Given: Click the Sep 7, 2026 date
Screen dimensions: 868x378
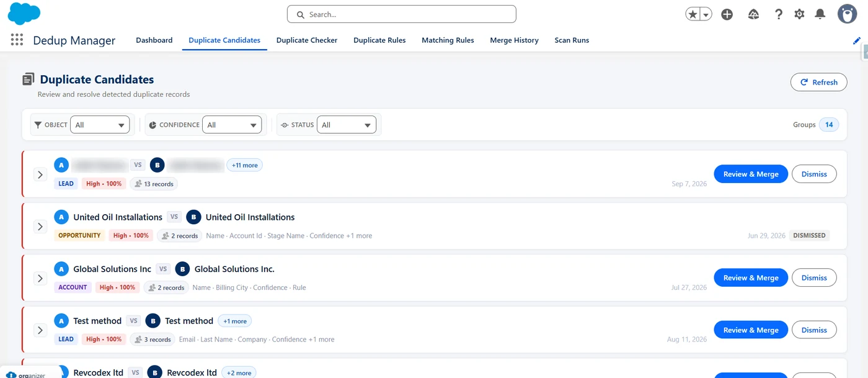Looking at the screenshot, I should click(x=689, y=184).
